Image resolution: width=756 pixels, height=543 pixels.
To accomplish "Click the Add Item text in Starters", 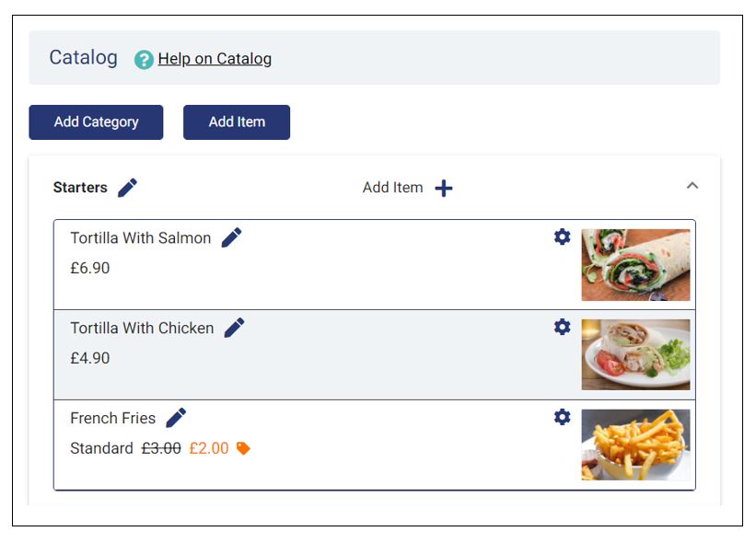I will click(x=392, y=188).
